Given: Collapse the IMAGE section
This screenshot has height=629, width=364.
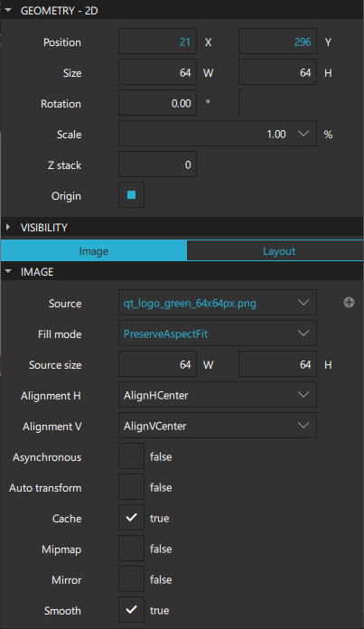Looking at the screenshot, I should point(8,272).
